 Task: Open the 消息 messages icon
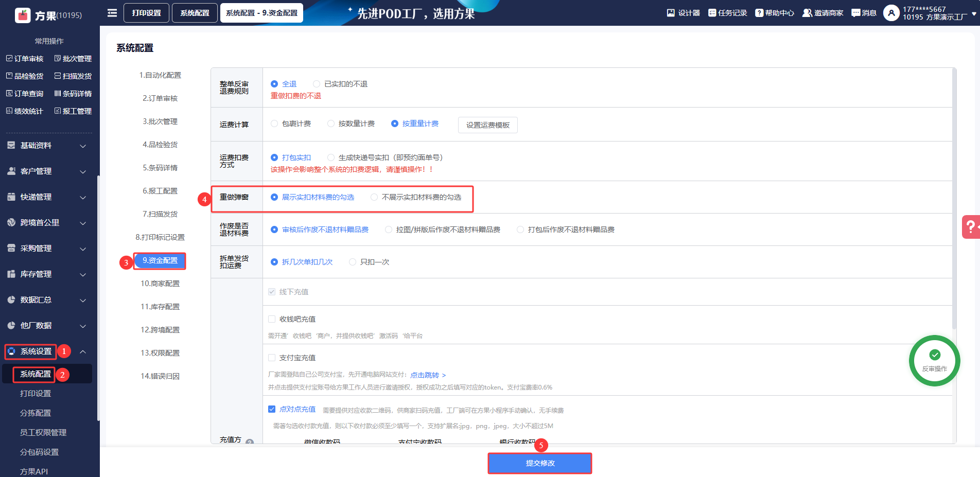coord(856,13)
